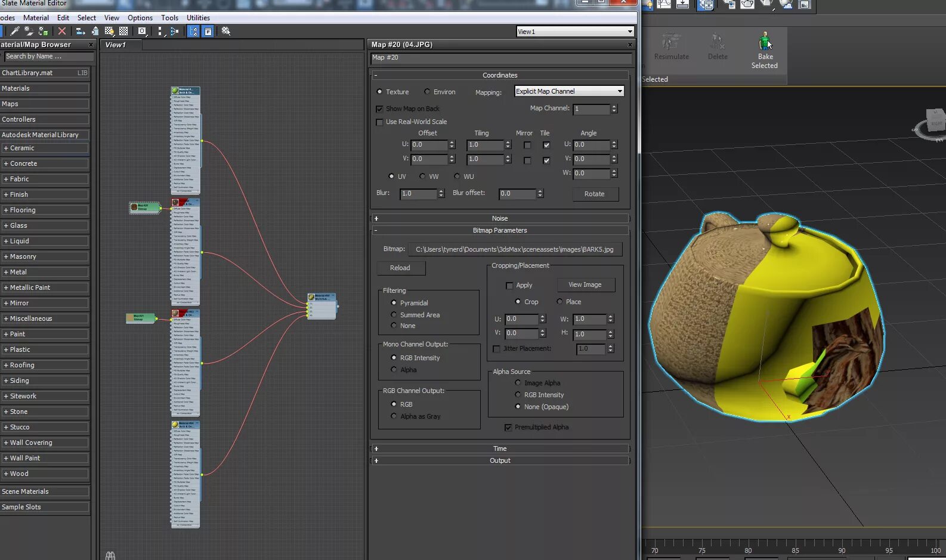Expand the Noise rollout

point(500,218)
